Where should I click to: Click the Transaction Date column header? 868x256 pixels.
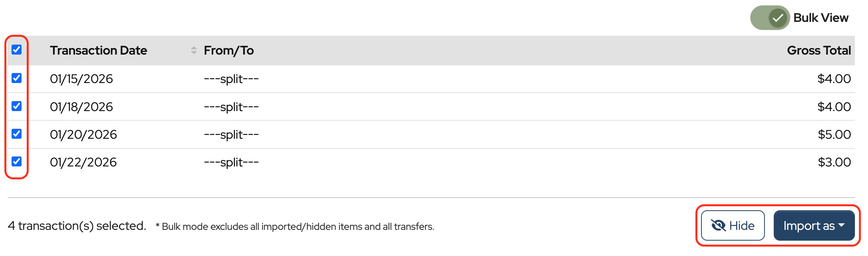[98, 50]
